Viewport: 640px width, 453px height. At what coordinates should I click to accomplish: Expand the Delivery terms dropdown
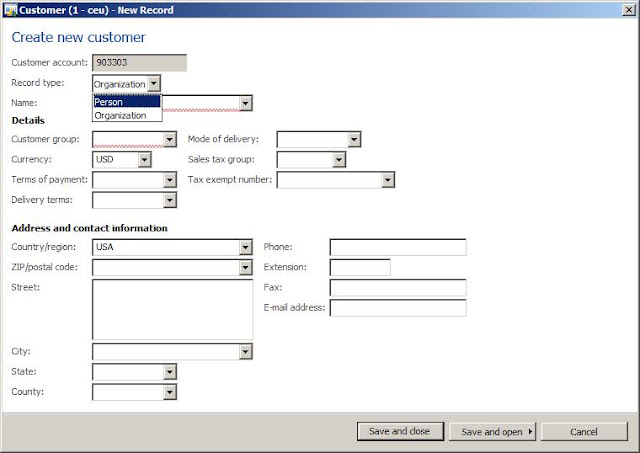click(170, 200)
